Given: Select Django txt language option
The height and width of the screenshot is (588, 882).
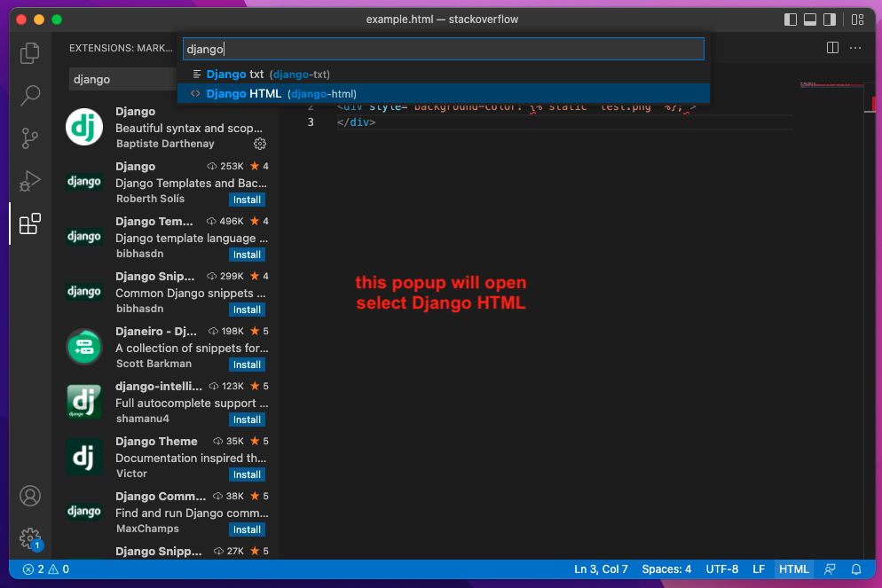Looking at the screenshot, I should [444, 74].
